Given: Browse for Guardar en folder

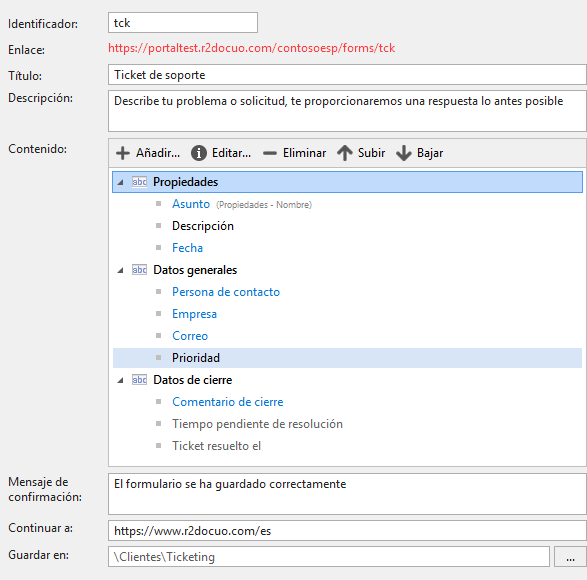Looking at the screenshot, I should [x=570, y=557].
